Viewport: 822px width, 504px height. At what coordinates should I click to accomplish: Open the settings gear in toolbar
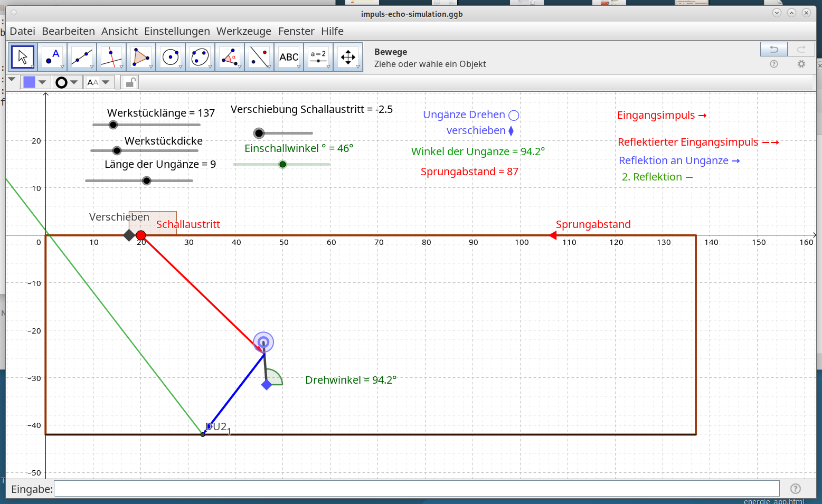pos(801,64)
